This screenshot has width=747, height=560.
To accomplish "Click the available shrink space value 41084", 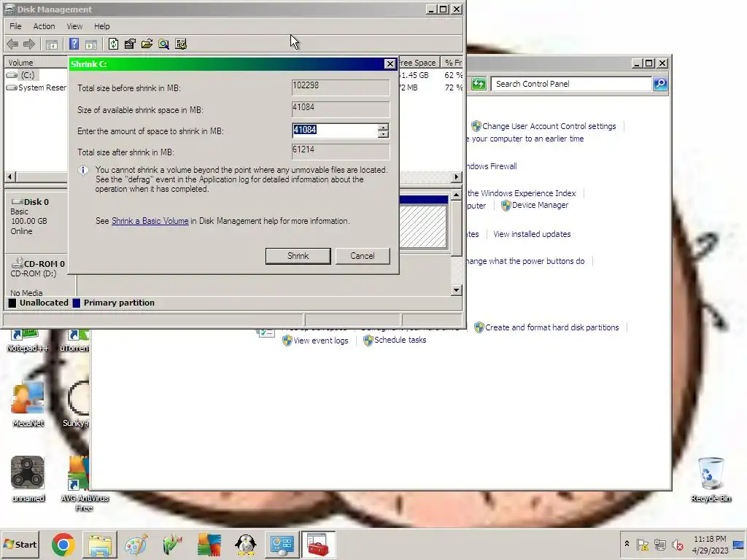I will (341, 109).
